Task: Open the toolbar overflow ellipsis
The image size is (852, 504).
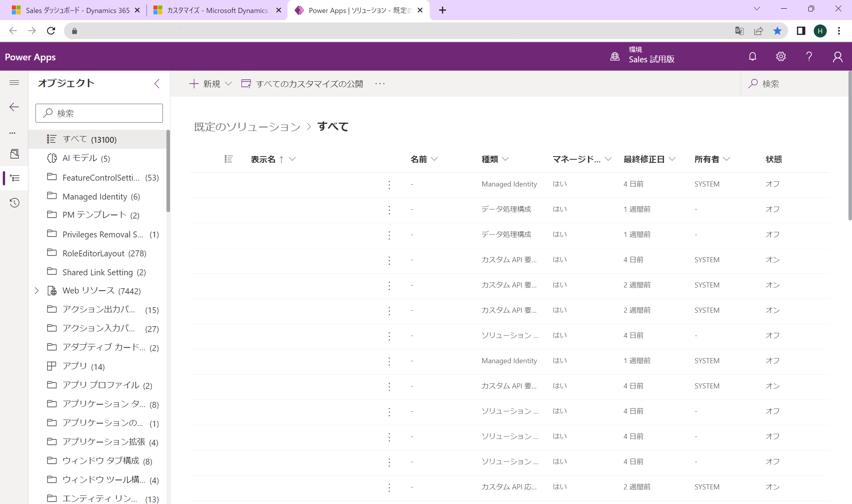Action: (380, 84)
